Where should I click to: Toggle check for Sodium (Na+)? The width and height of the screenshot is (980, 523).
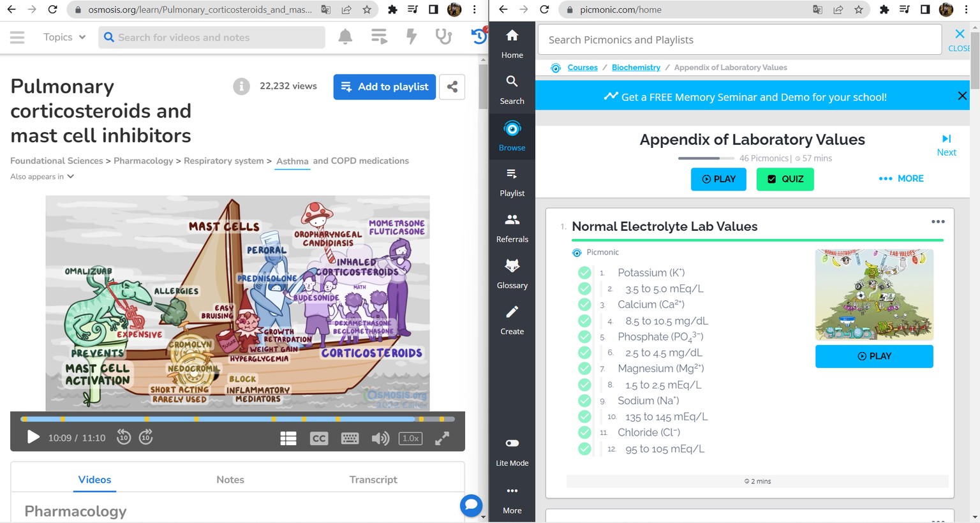[584, 401]
